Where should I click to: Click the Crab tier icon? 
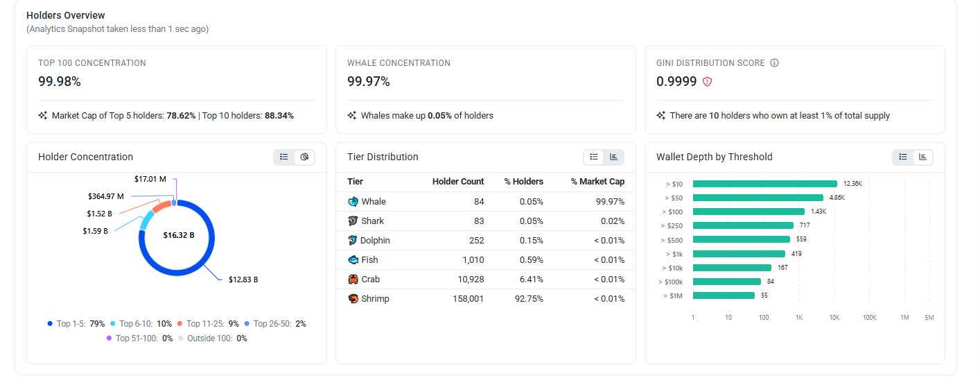[x=353, y=280]
